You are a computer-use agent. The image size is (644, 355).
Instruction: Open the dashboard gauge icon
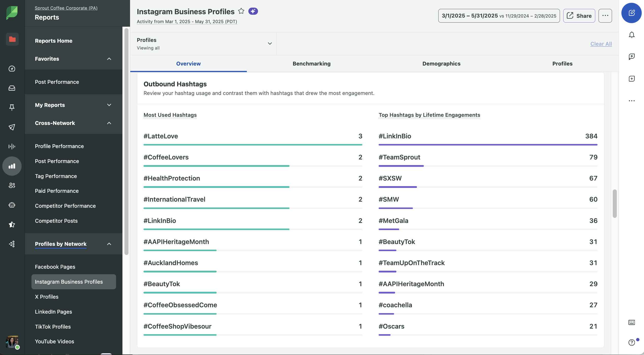click(x=12, y=69)
